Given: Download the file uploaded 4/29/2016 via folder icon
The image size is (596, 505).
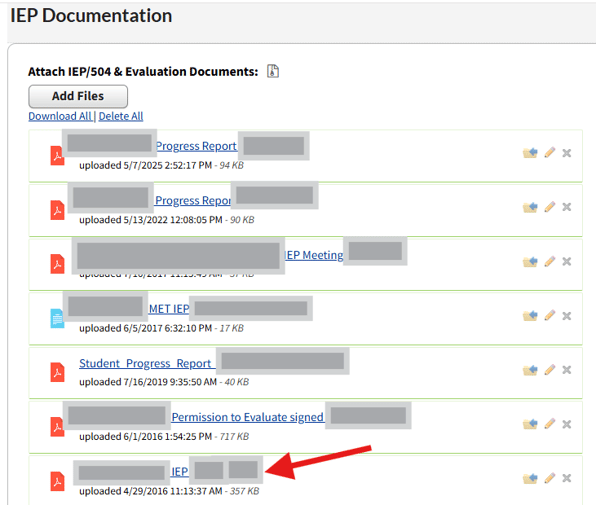Looking at the screenshot, I should point(530,478).
